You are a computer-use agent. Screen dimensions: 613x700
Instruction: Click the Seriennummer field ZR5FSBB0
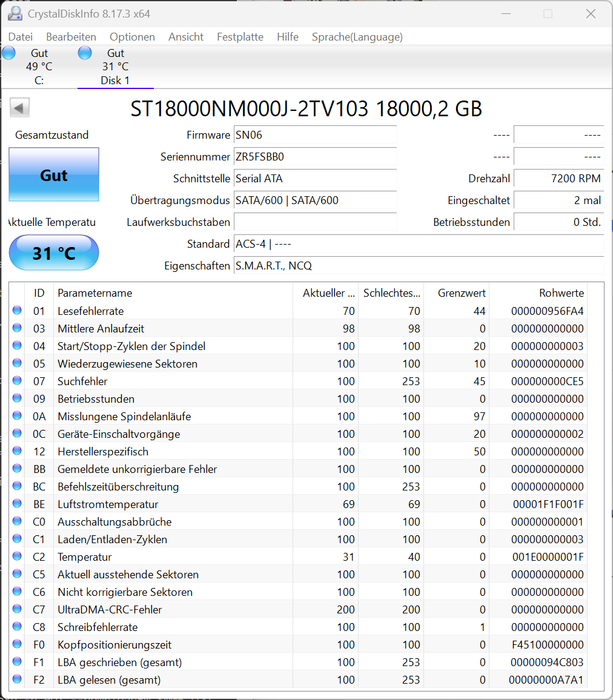click(315, 157)
